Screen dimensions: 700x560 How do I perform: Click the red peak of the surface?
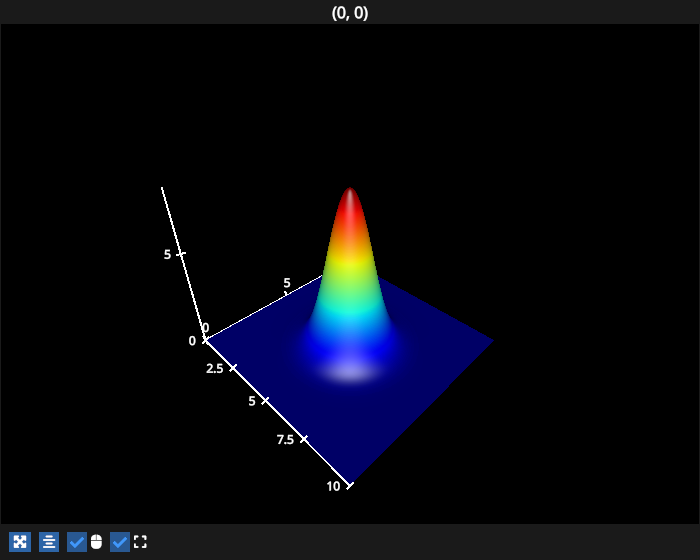[350, 210]
